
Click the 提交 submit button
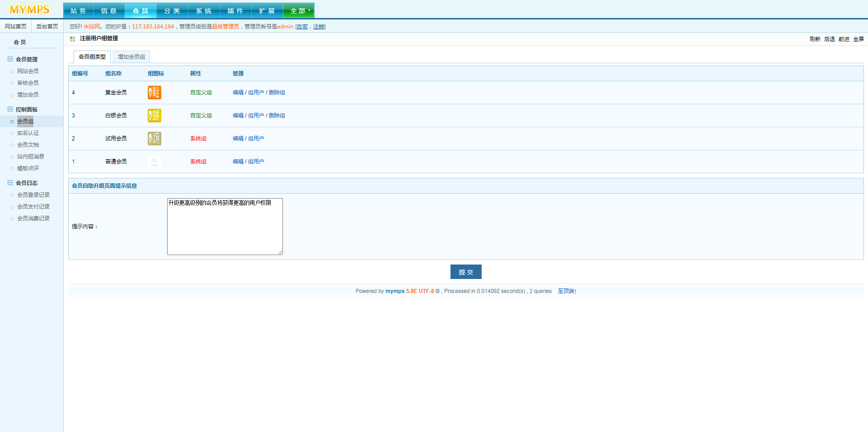466,272
